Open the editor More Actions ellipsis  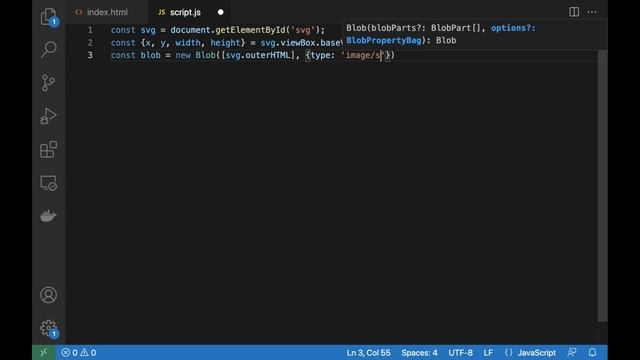(x=592, y=12)
